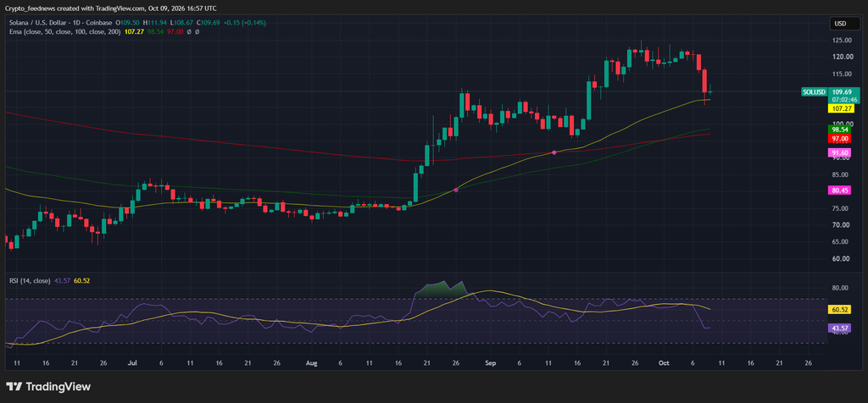
Task: Click the pink crossover marker near 91.60
Action: [554, 152]
